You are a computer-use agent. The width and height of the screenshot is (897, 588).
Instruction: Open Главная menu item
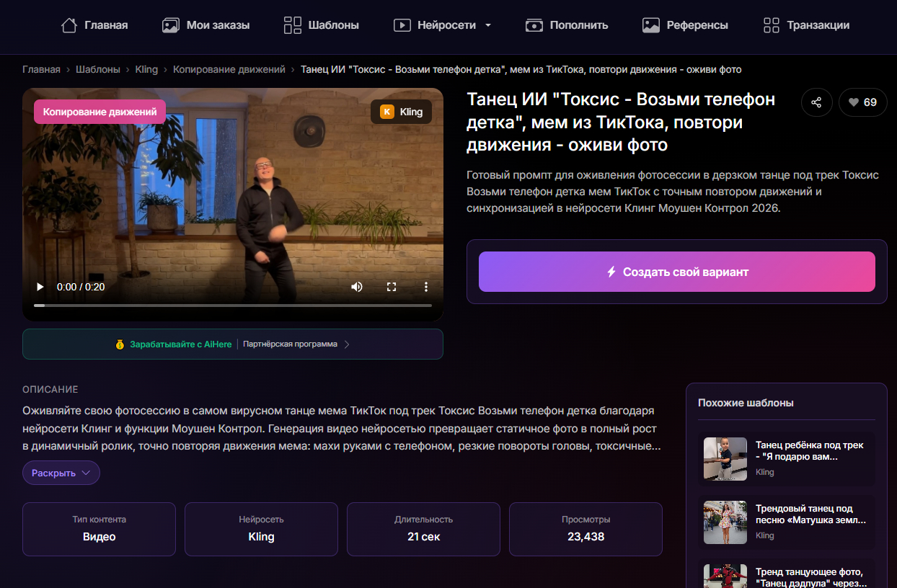pyautogui.click(x=94, y=25)
